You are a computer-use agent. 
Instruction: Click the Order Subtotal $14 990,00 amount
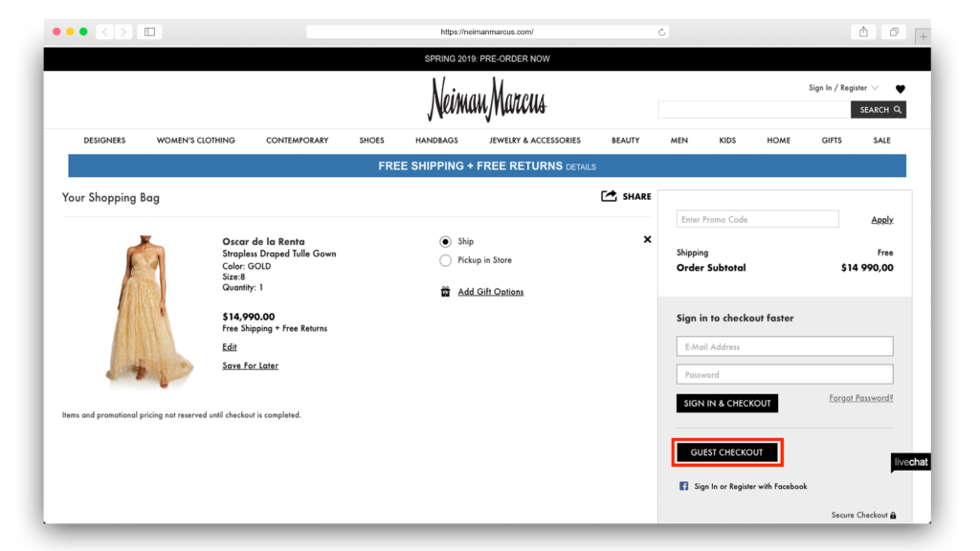pyautogui.click(x=867, y=268)
